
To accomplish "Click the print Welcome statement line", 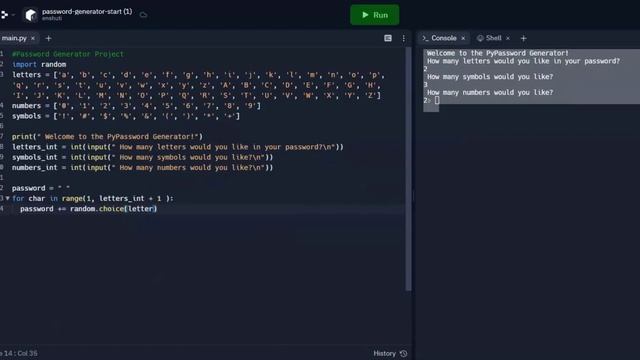I will 107,137.
